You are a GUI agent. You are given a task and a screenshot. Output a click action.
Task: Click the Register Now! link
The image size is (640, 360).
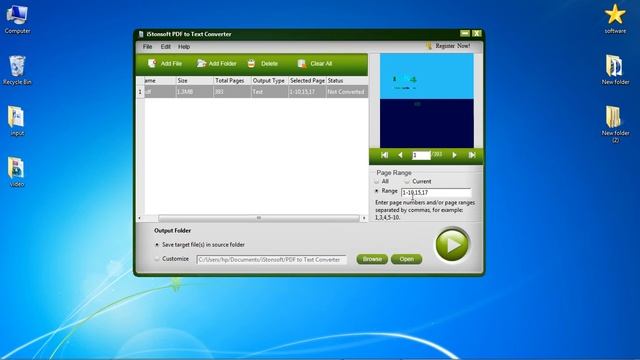pyautogui.click(x=453, y=46)
